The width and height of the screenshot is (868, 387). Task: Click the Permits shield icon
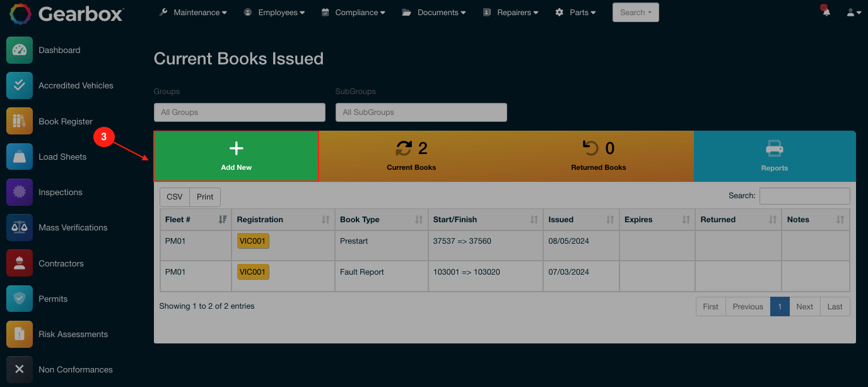coord(20,299)
